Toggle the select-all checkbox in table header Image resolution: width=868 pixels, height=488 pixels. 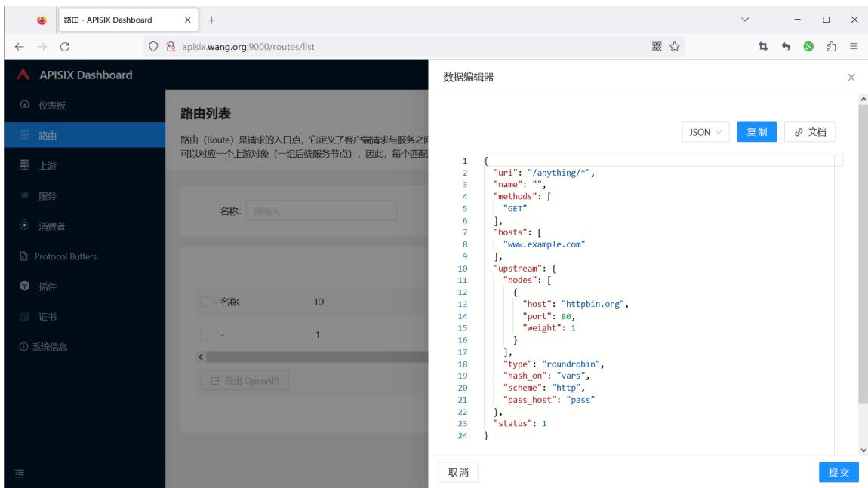pos(205,302)
